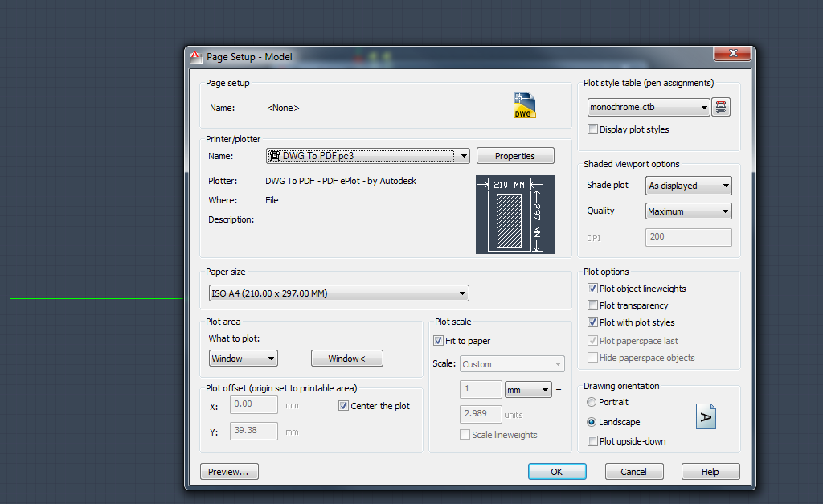The width and height of the screenshot is (823, 504).
Task: Click the Preview... button
Action: 229,472
